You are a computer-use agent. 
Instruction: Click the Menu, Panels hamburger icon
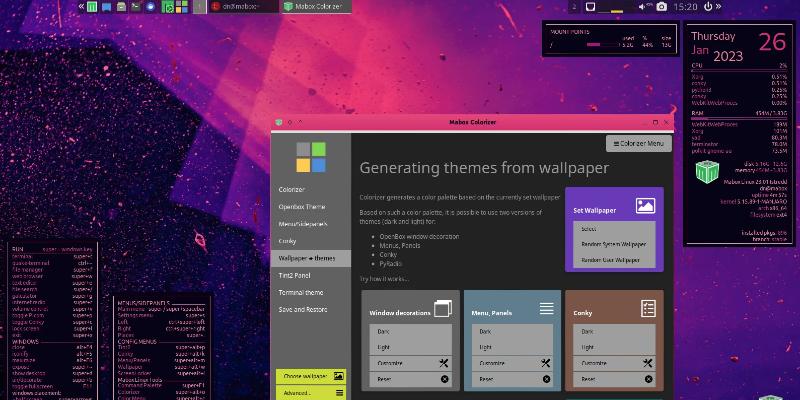click(x=546, y=309)
